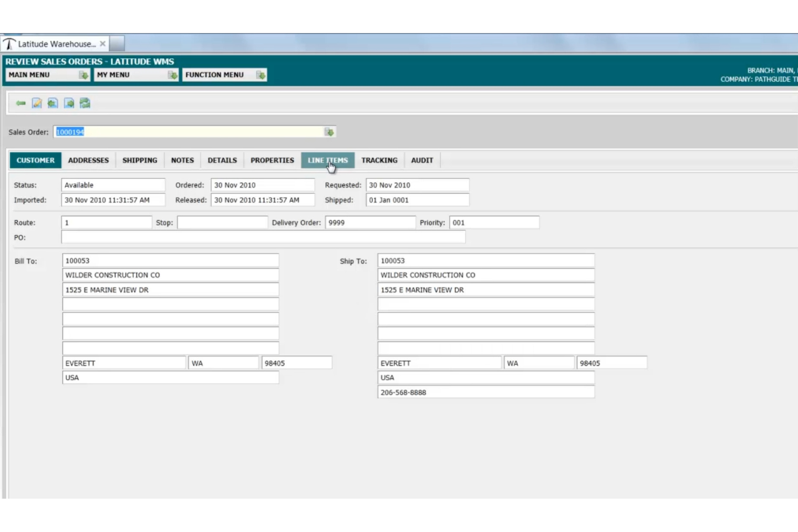The width and height of the screenshot is (798, 532).
Task: Click the refresh icon on the toolbar
Action: pos(85,103)
